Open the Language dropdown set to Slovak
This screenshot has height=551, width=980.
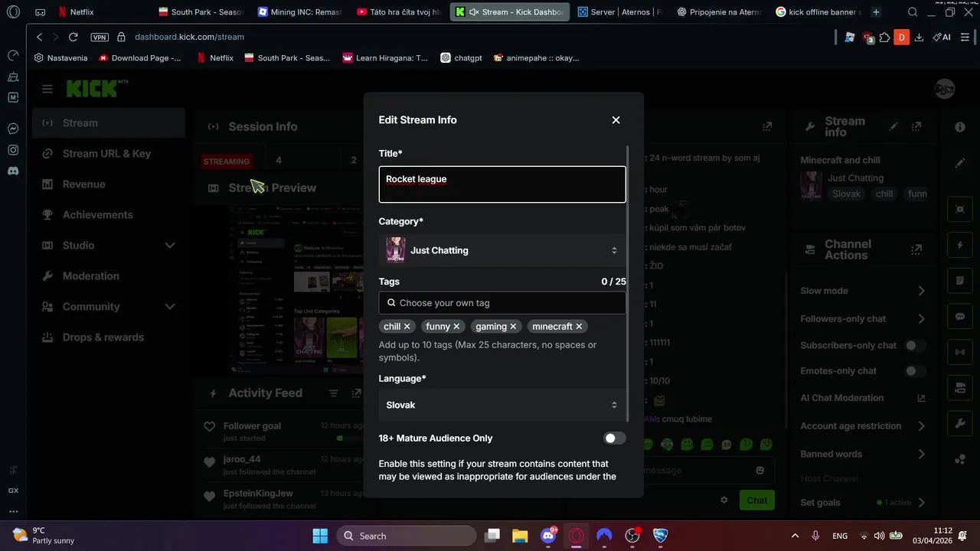(502, 405)
